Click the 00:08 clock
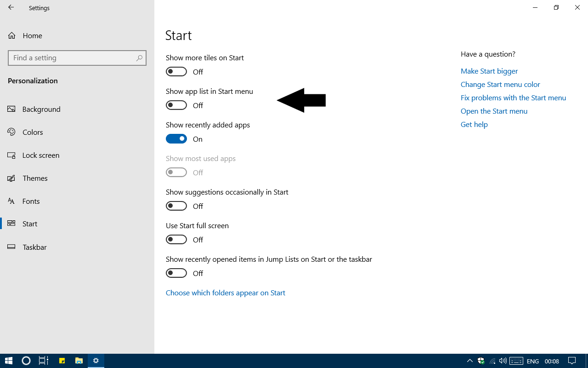 552,361
